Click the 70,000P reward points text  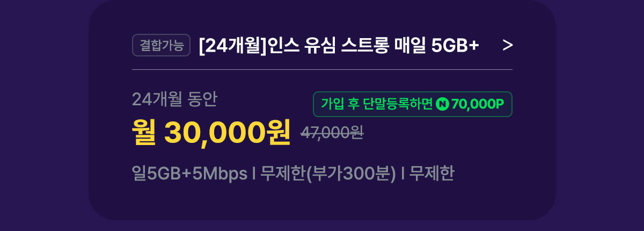478,104
